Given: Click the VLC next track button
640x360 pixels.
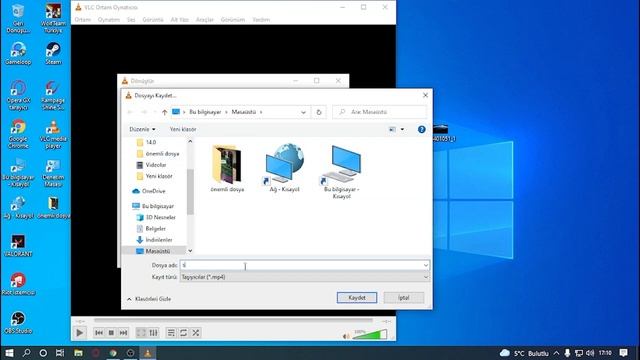Looking at the screenshot, I should [x=123, y=333].
